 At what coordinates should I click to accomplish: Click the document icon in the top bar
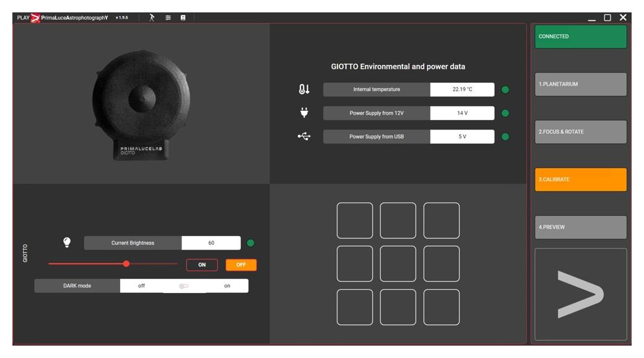click(x=183, y=17)
